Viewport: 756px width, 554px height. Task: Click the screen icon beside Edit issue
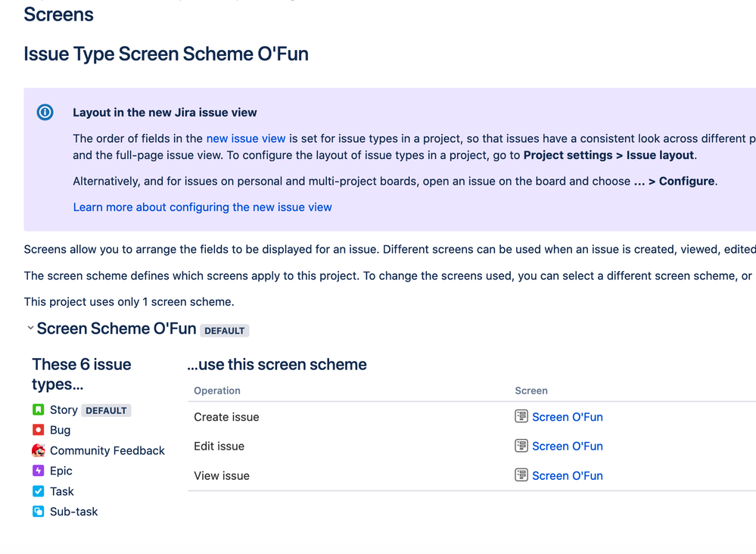coord(521,446)
